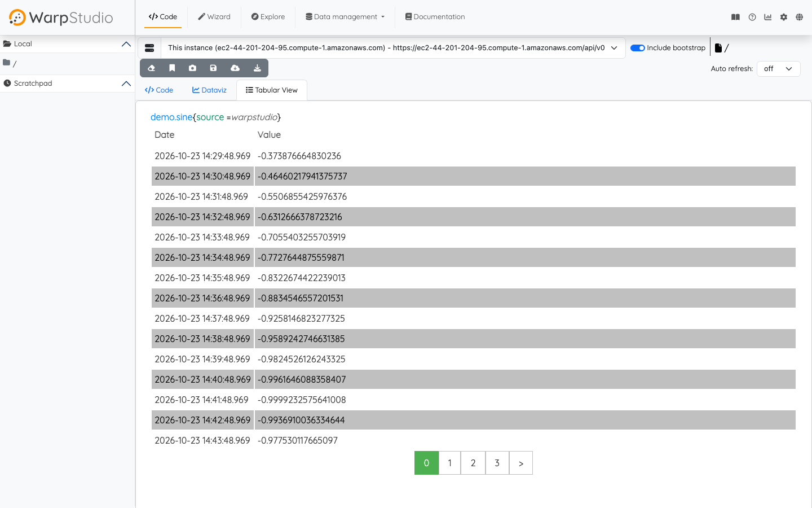Screen dimensions: 812x508
Task: Click the cloud download icon
Action: 235,68
